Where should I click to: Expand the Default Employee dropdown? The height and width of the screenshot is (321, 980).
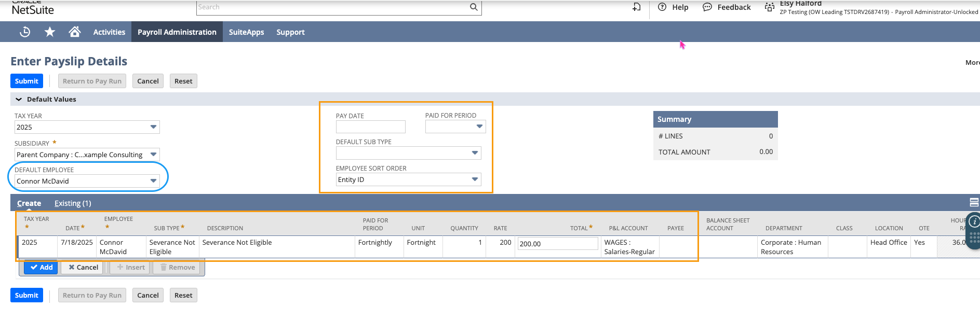[153, 181]
